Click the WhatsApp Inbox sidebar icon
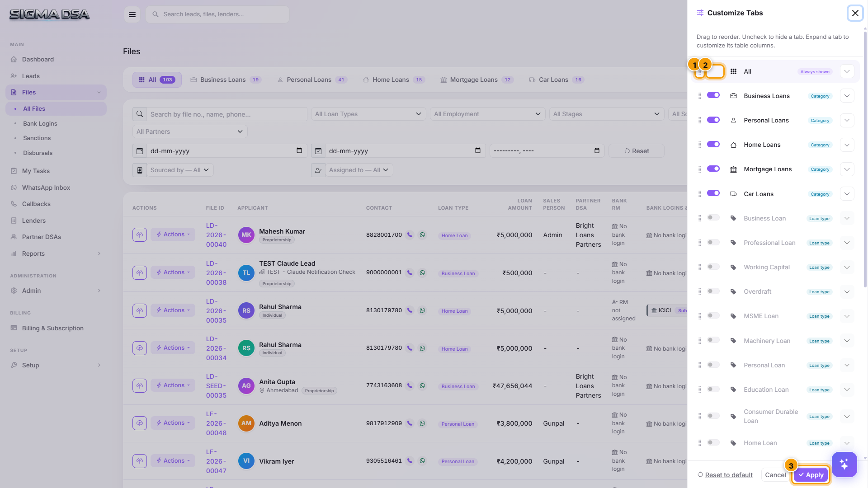This screenshot has width=868, height=488. click(x=14, y=188)
